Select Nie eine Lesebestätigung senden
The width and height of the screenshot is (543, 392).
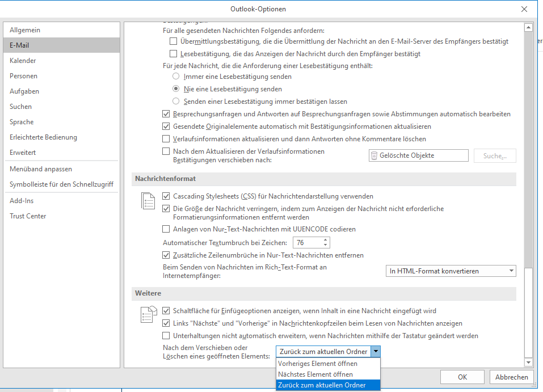click(x=176, y=88)
